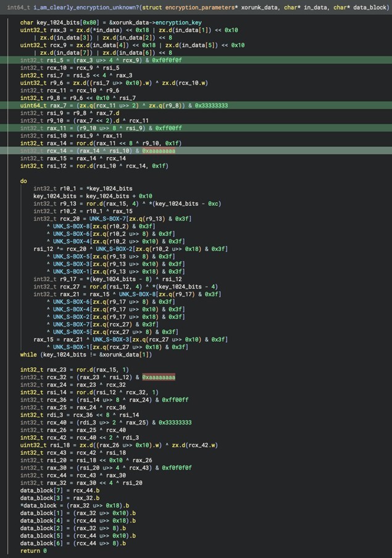Screen dimensions: 392x558
Task: Click line int32_t rax_23 = ror.d(rax_15, 1)
Action: pyautogui.click(x=74, y=370)
